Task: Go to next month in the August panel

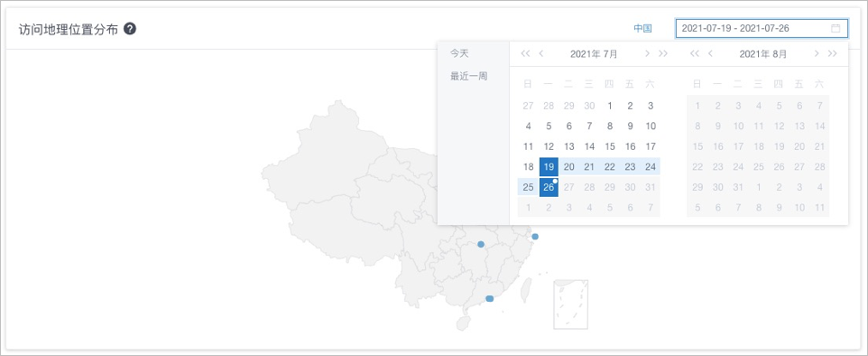Action: (x=817, y=54)
